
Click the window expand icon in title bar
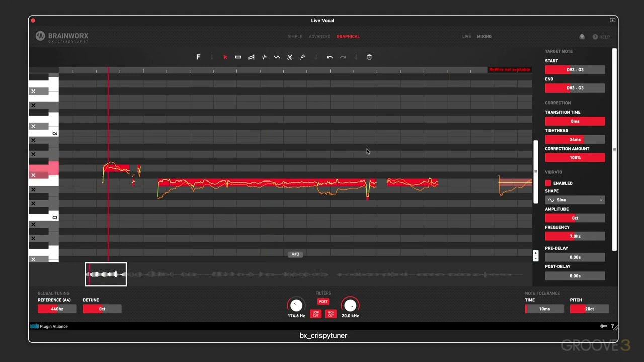click(612, 20)
